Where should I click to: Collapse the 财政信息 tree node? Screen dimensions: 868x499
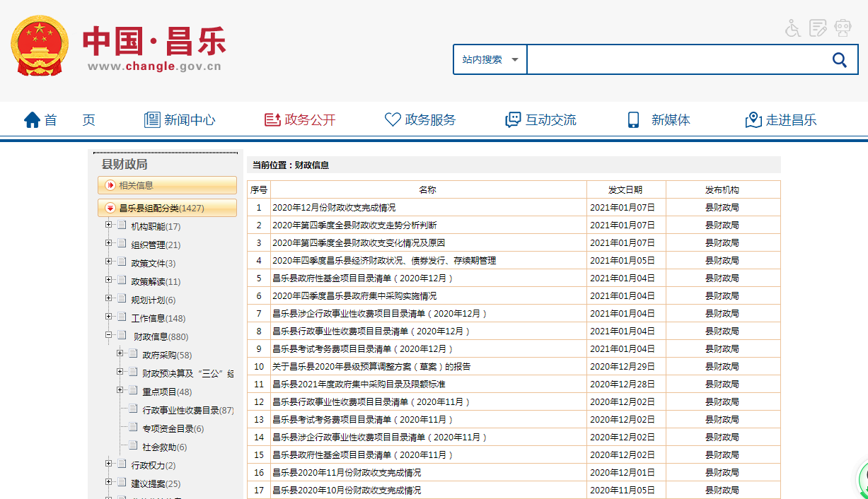pos(109,336)
